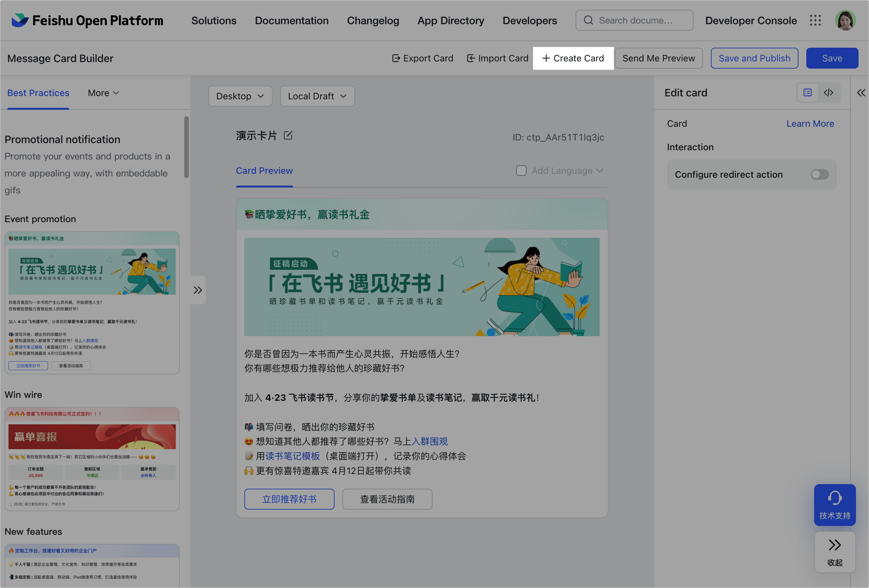The height and width of the screenshot is (588, 869).
Task: Click the edit pencil icon beside 演示卡片
Action: (287, 135)
